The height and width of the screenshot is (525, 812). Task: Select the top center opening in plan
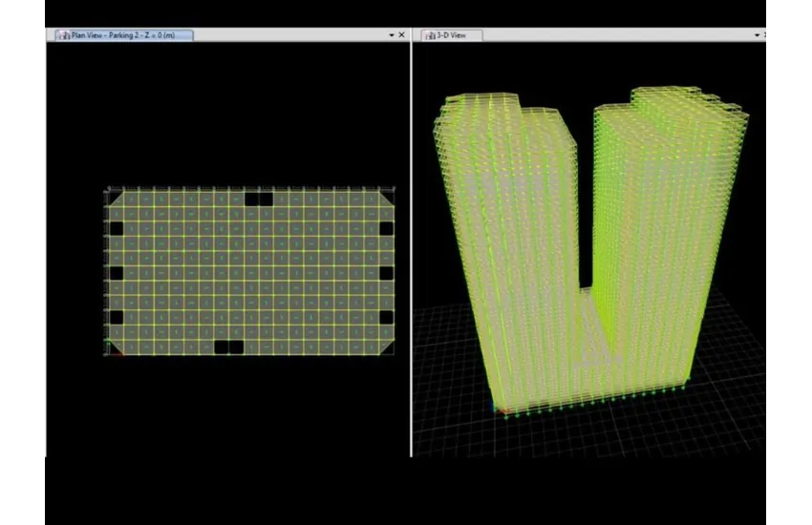(x=258, y=199)
